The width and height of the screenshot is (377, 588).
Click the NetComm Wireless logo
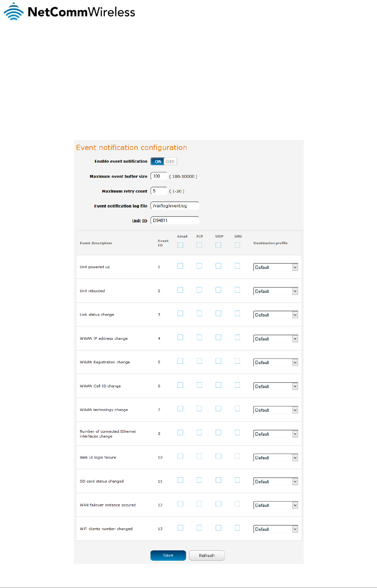coord(69,12)
